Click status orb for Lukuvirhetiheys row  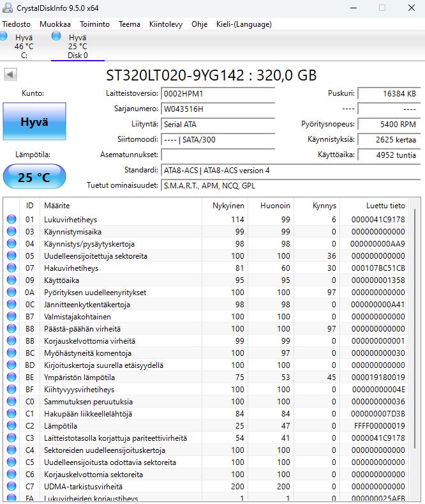[11, 220]
